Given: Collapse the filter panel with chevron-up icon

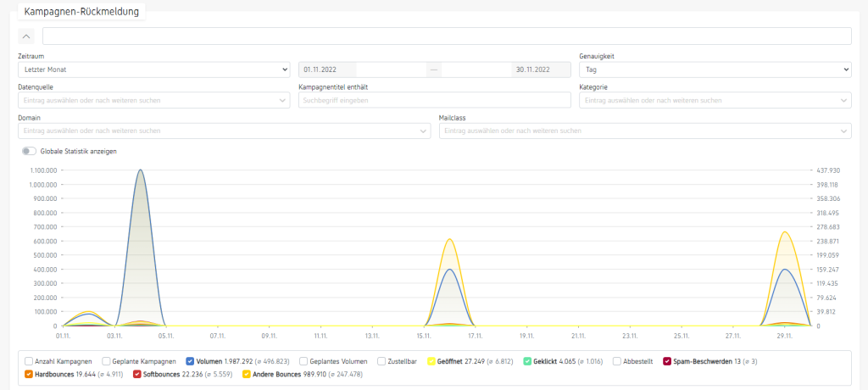Looking at the screenshot, I should [x=26, y=36].
